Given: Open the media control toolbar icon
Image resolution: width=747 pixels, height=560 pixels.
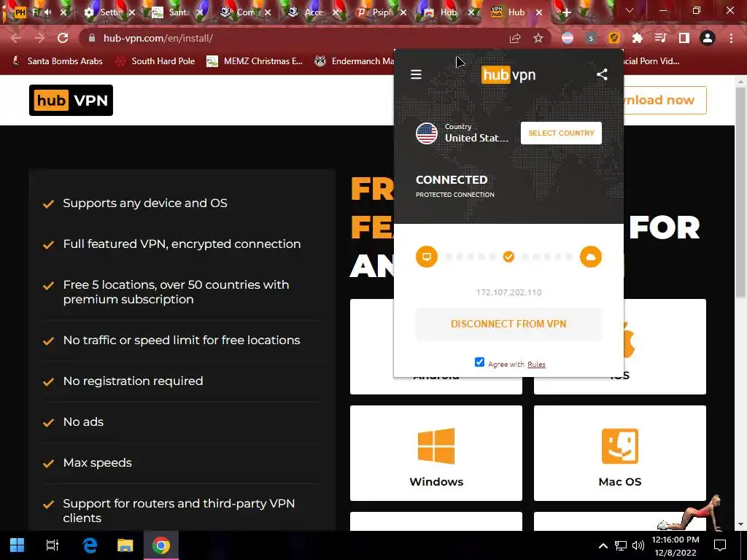Looking at the screenshot, I should coord(660,38).
